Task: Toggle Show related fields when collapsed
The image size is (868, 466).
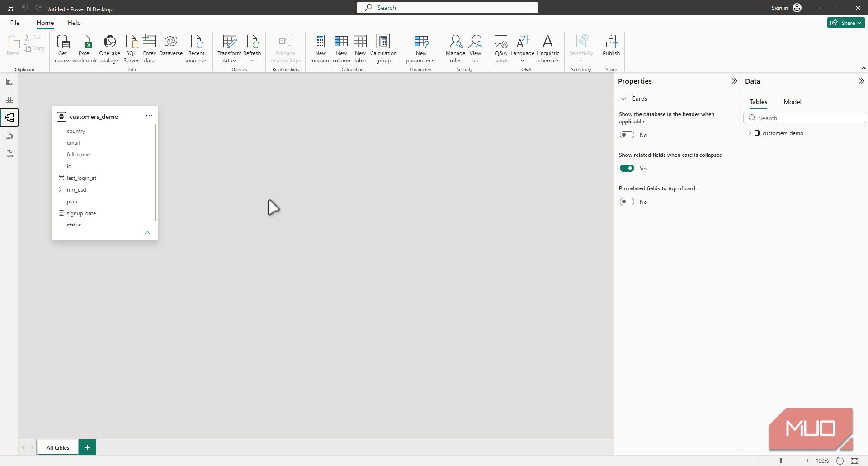Action: pos(627,168)
